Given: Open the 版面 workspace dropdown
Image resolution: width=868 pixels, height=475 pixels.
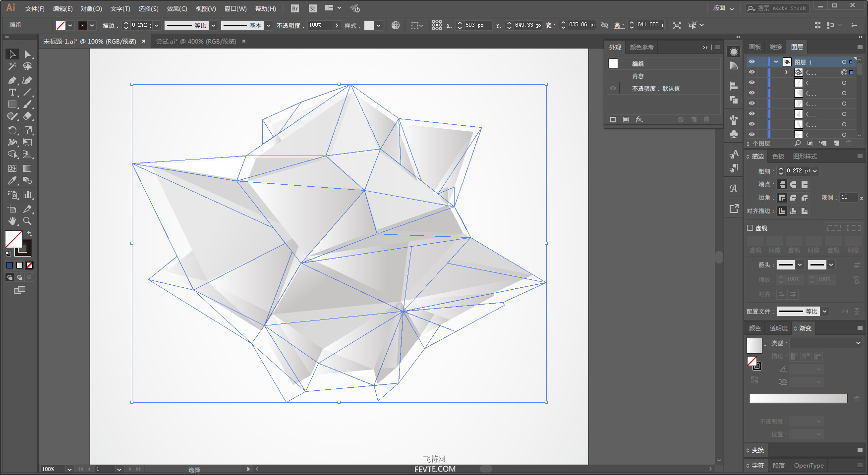Looking at the screenshot, I should click(x=723, y=8).
